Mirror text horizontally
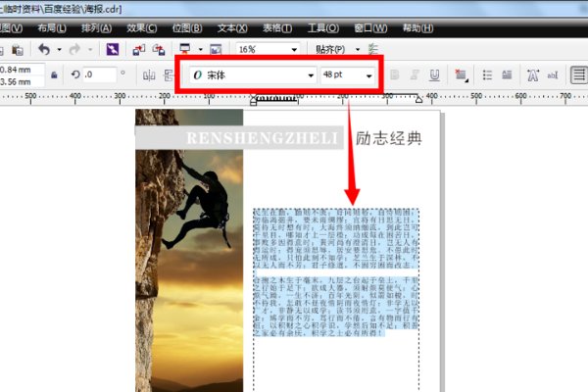The height and width of the screenshot is (392, 588). [x=149, y=75]
